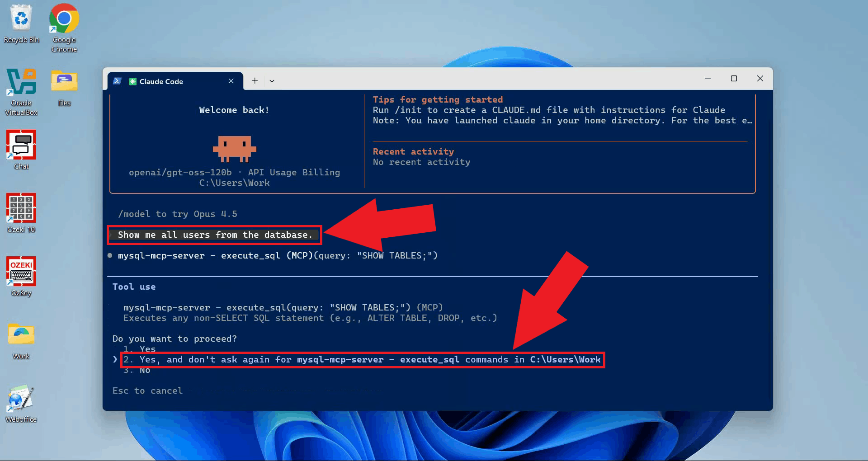Maximize the terminal window
Viewport: 868px width, 461px height.
click(x=734, y=79)
